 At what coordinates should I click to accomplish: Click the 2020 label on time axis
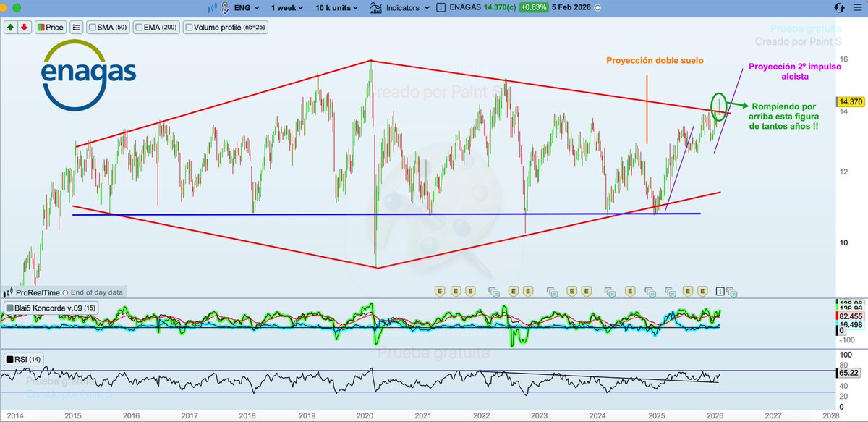(x=364, y=416)
